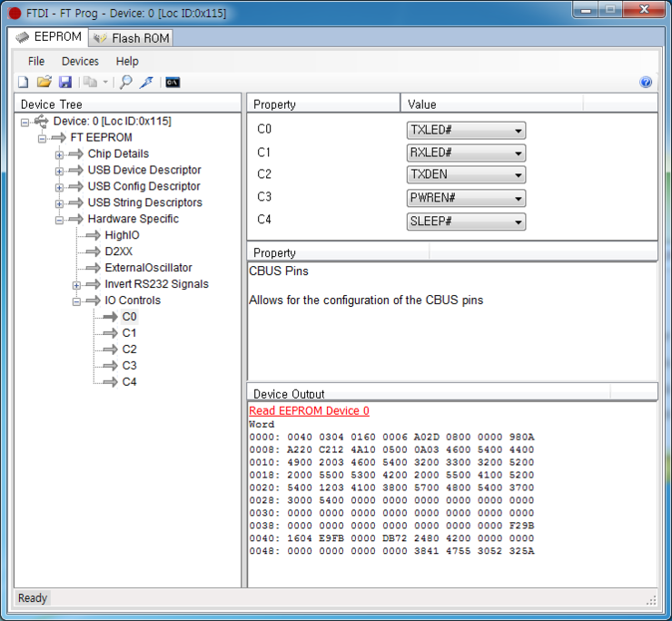Click the Scan and Parse magnifier icon
This screenshot has width=672, height=621.
pyautogui.click(x=126, y=82)
